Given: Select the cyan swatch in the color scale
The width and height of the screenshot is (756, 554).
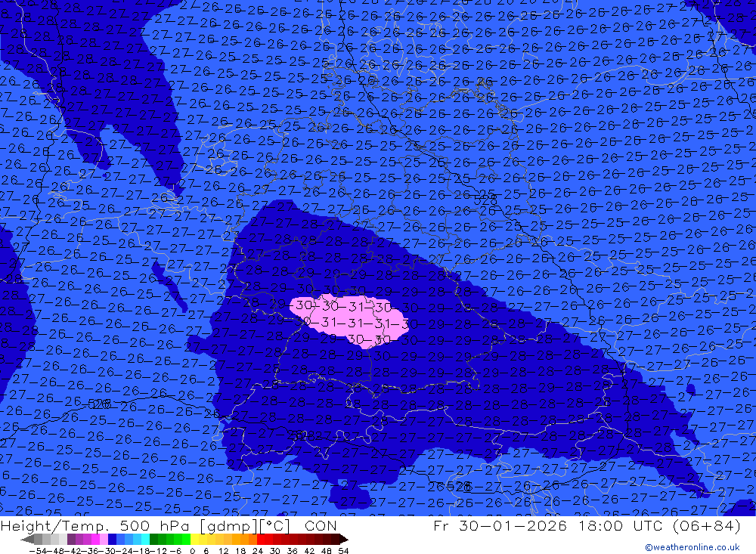Looking at the screenshot, I should point(145,539).
